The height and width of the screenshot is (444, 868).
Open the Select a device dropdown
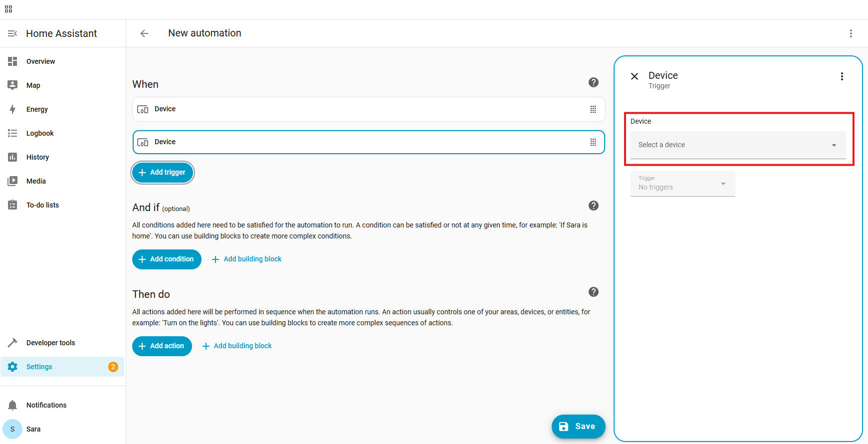pyautogui.click(x=738, y=145)
